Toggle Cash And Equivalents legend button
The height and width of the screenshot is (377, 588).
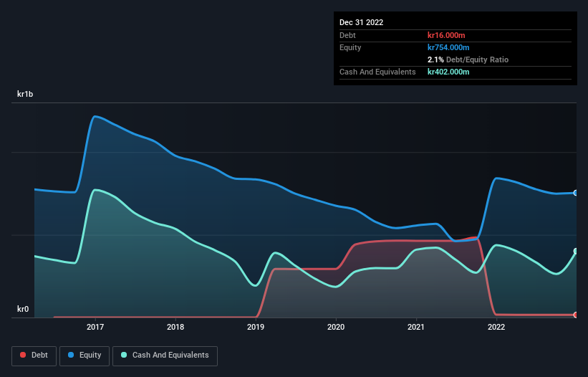tap(165, 355)
